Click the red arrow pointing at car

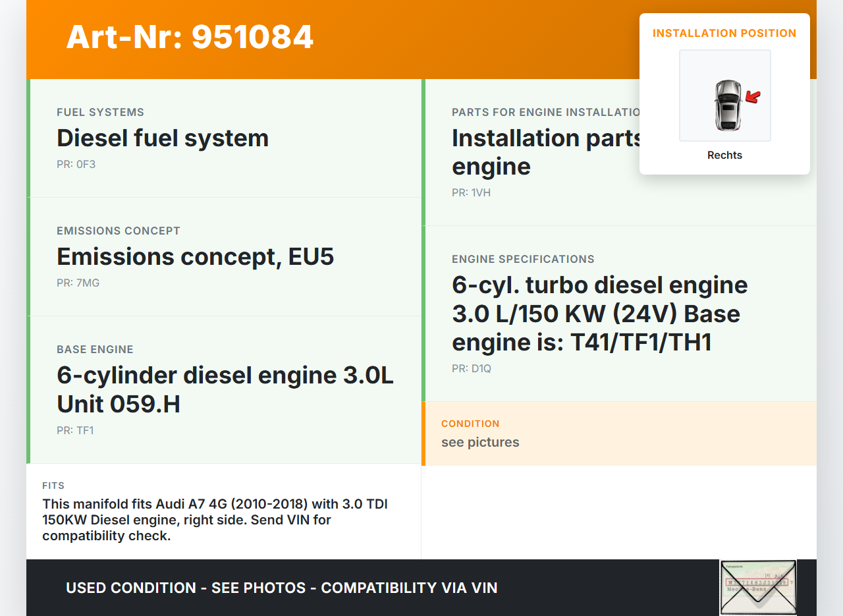pyautogui.click(x=753, y=98)
